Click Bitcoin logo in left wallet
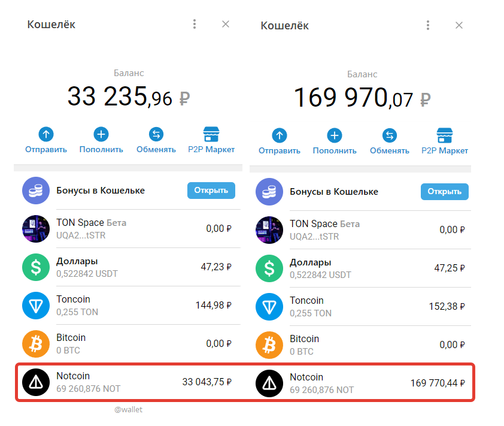The image size is (504, 426). 36,344
